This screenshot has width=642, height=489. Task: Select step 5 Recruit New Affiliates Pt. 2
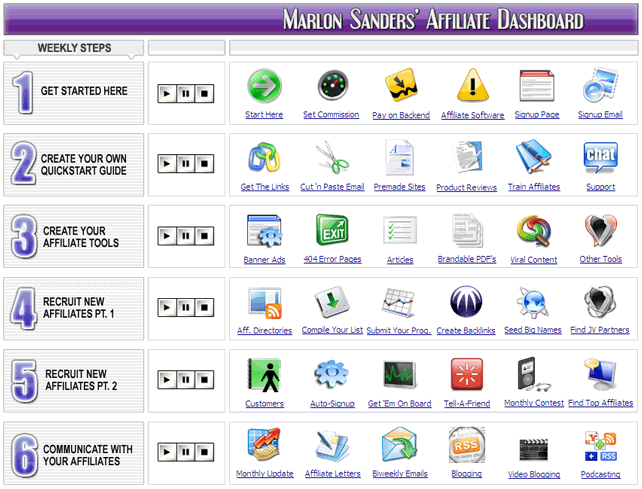tap(74, 379)
